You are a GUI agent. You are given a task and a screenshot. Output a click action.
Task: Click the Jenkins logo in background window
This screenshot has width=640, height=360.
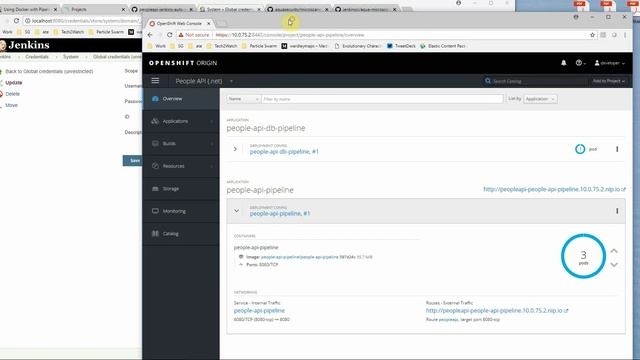25,45
